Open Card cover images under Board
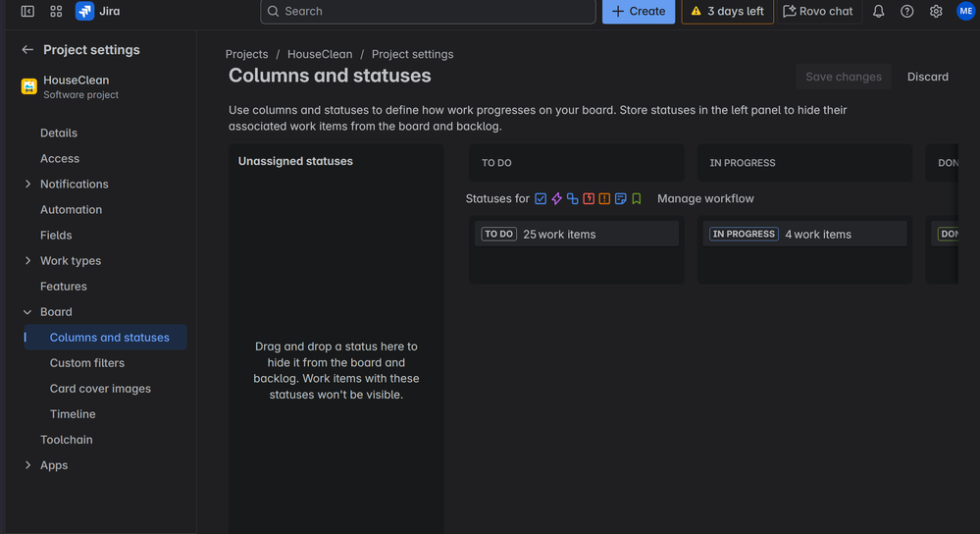Viewport: 980px width, 534px height. tap(101, 389)
